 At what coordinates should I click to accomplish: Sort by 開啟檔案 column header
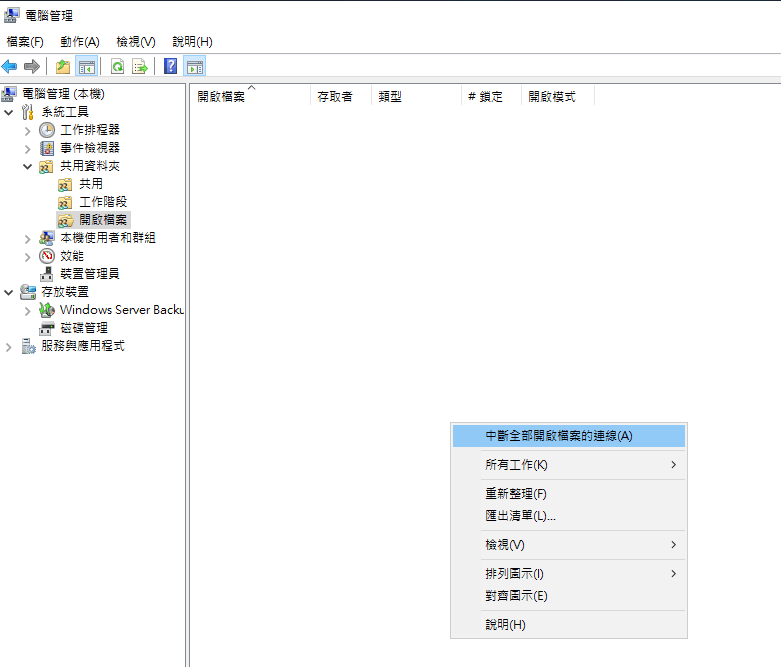[251, 96]
